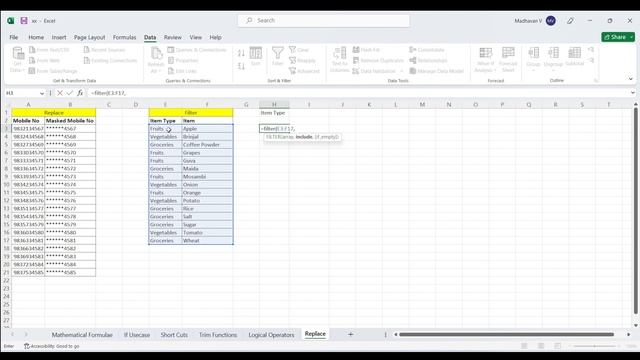The height and width of the screenshot is (360, 640).
Task: Switch to the Insert ribbon tab
Action: [x=59, y=37]
